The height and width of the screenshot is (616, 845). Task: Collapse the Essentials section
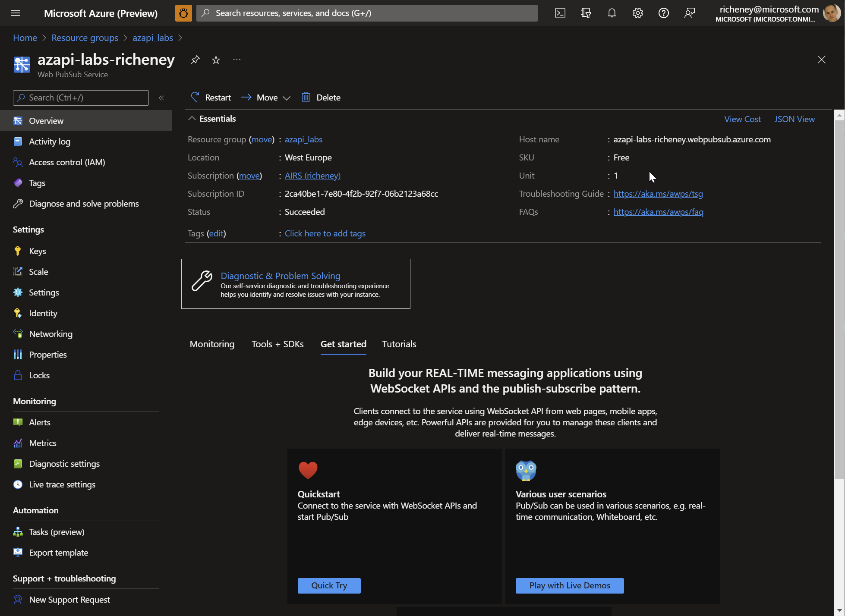192,119
